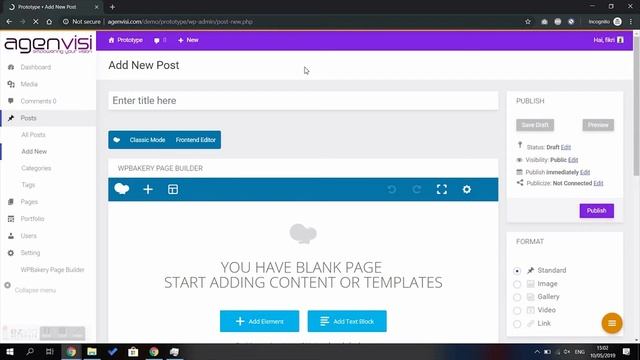Open WPBakery Page Builder sidebar item

(53, 269)
